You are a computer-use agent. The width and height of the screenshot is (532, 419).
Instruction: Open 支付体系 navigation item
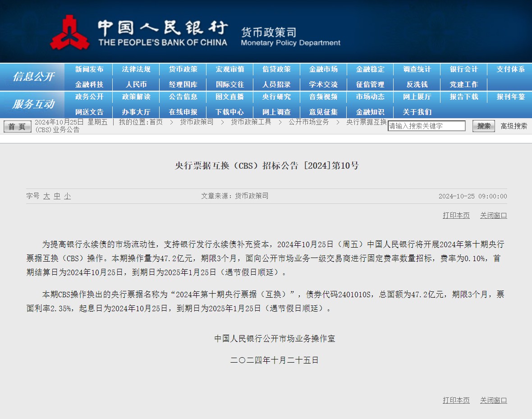pos(511,69)
